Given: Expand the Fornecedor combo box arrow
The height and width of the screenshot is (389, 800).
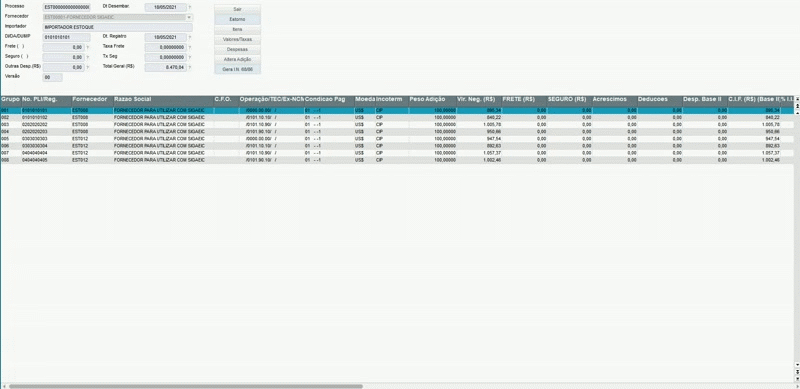Looking at the screenshot, I should tap(190, 17).
